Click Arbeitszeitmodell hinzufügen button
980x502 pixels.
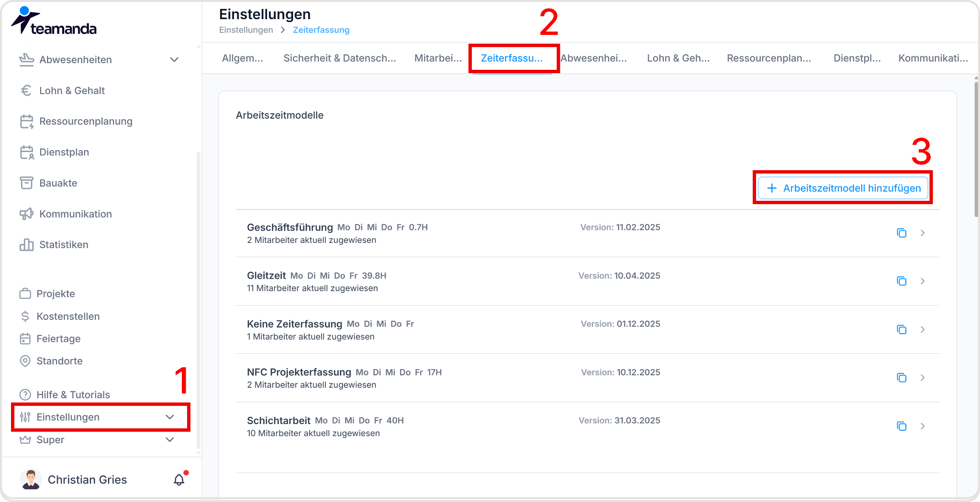[x=843, y=188]
